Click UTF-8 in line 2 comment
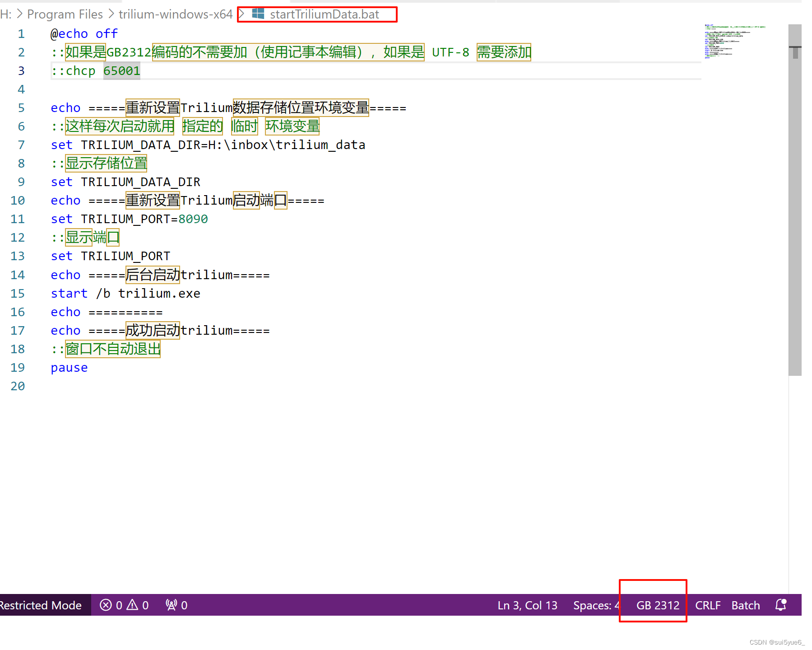812x650 pixels. coord(450,52)
